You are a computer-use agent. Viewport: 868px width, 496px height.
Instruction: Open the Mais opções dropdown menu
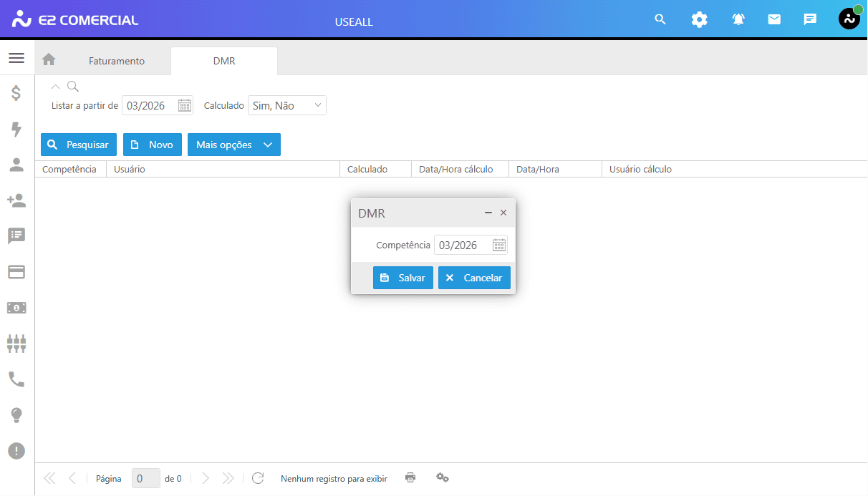(234, 145)
